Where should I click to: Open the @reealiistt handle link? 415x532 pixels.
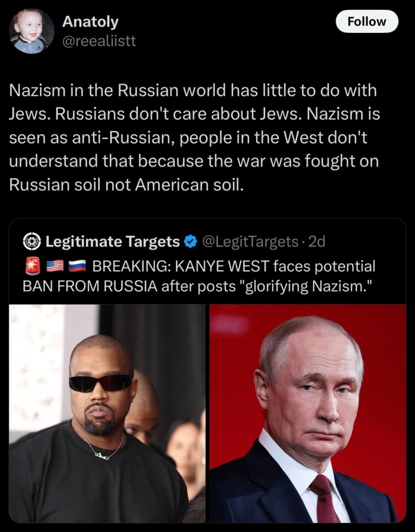99,41
